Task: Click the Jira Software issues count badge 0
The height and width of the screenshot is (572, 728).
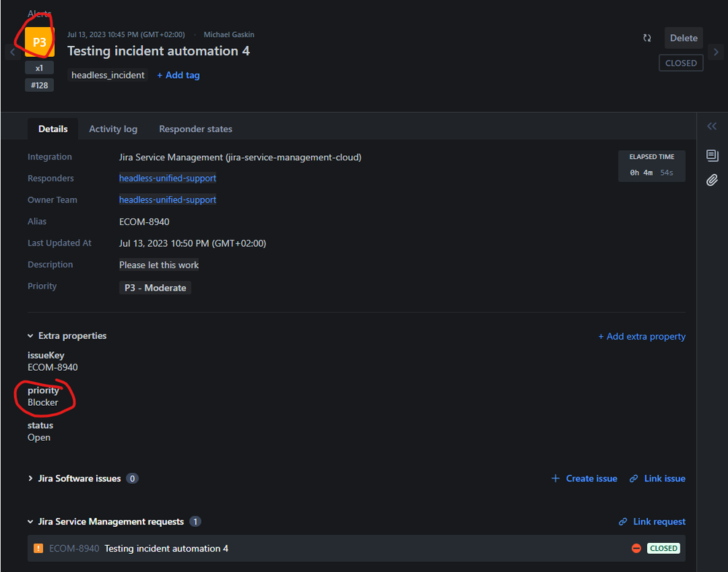Action: pos(133,479)
